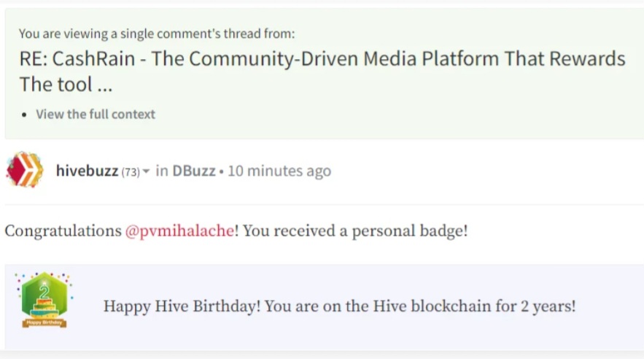This screenshot has width=644, height=359.
Task: Click the Happy Hive Birthday message text
Action: click(x=339, y=306)
